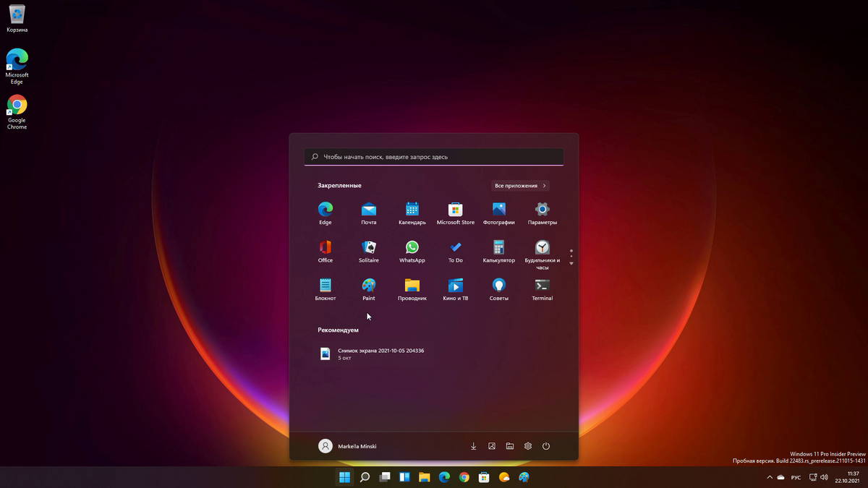Go to next page of pinned apps

pyautogui.click(x=571, y=263)
